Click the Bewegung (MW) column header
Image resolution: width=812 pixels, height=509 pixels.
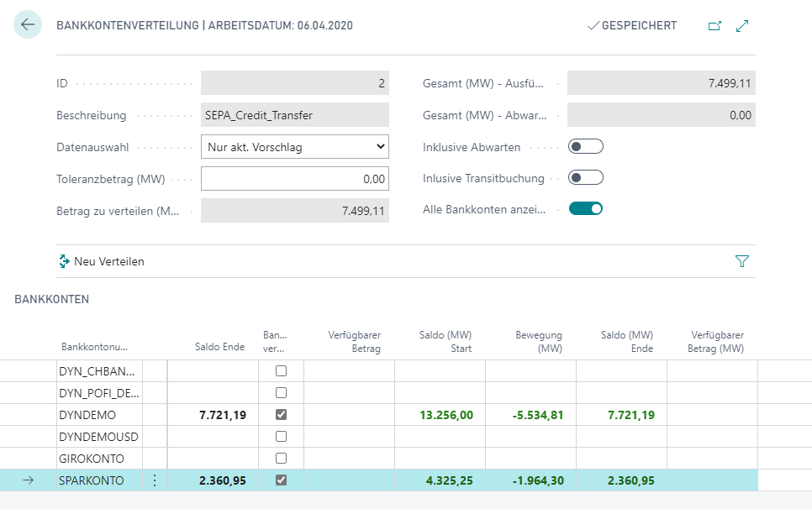coord(539,342)
